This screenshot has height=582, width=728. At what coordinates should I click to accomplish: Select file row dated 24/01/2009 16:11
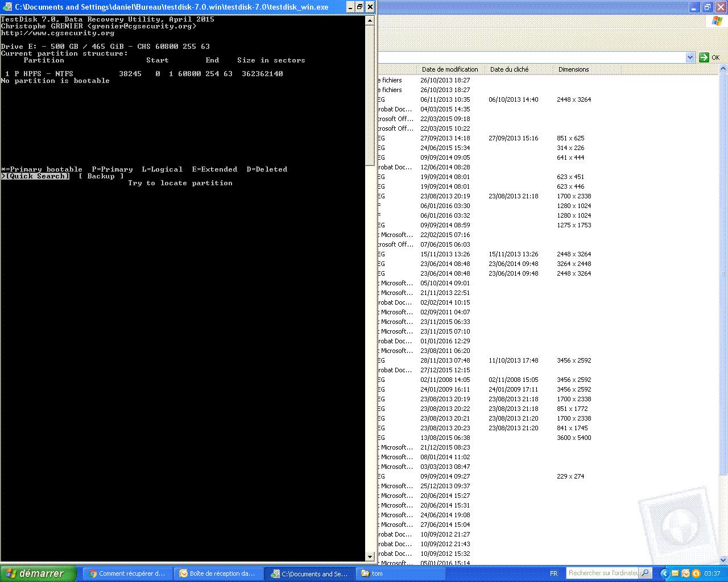tap(548, 389)
